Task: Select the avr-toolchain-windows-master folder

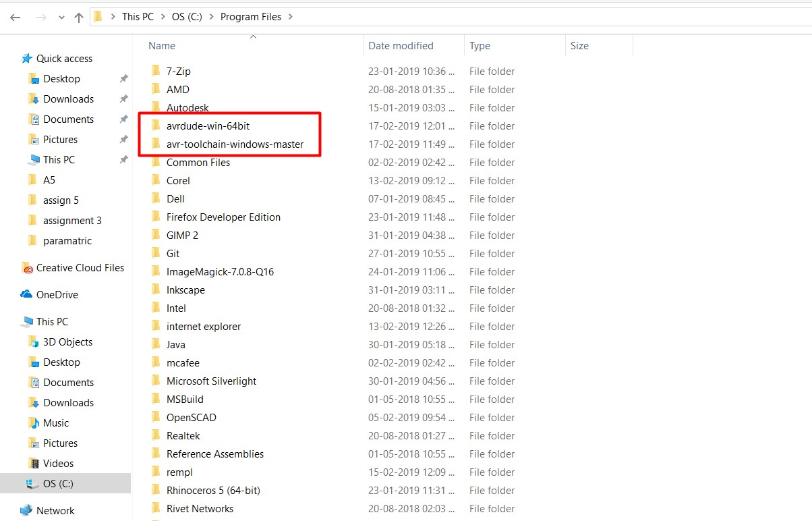Action: tap(235, 144)
